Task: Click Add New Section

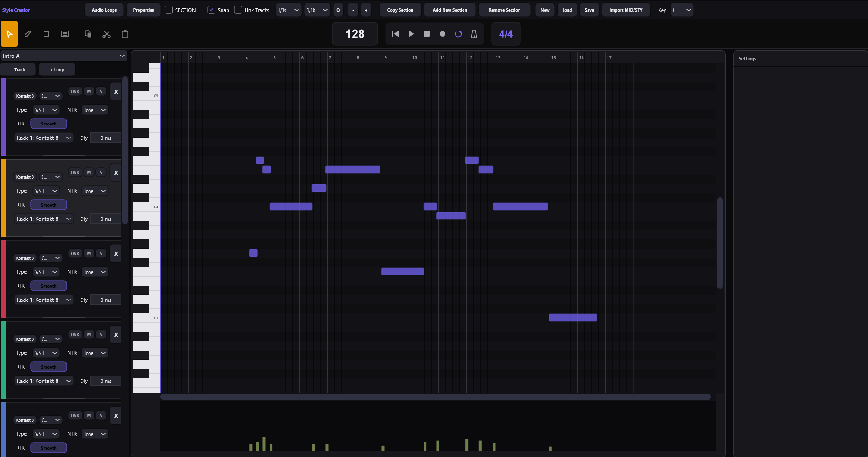Action: [x=450, y=10]
